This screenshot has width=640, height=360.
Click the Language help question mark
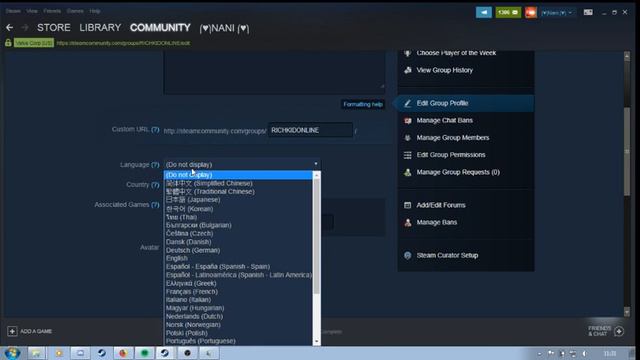pyautogui.click(x=155, y=164)
